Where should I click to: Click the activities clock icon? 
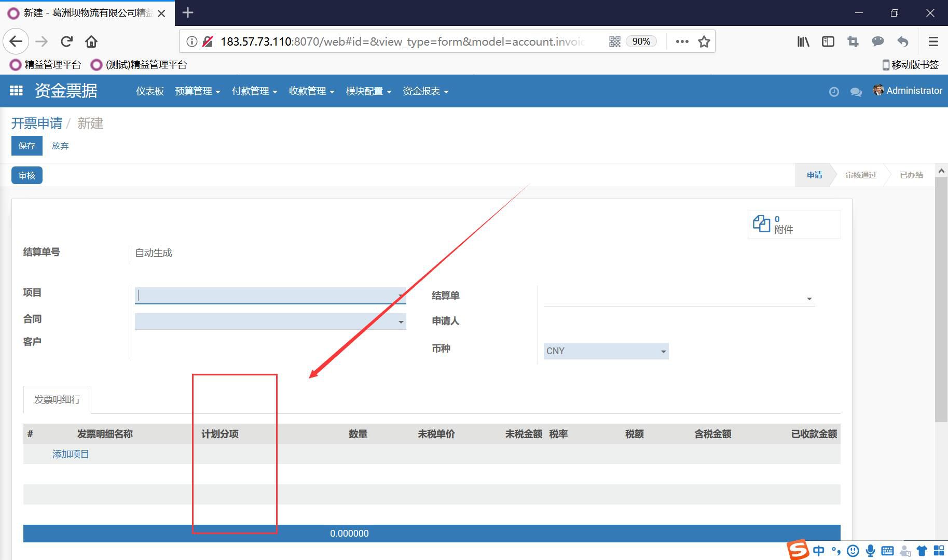[833, 92]
